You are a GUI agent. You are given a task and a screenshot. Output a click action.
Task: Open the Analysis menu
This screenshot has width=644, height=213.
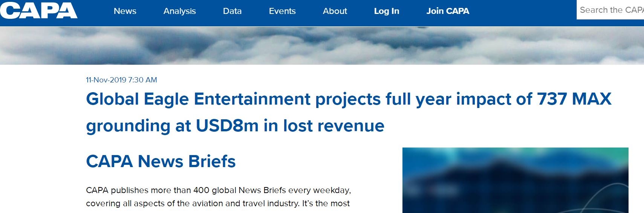coord(179,11)
